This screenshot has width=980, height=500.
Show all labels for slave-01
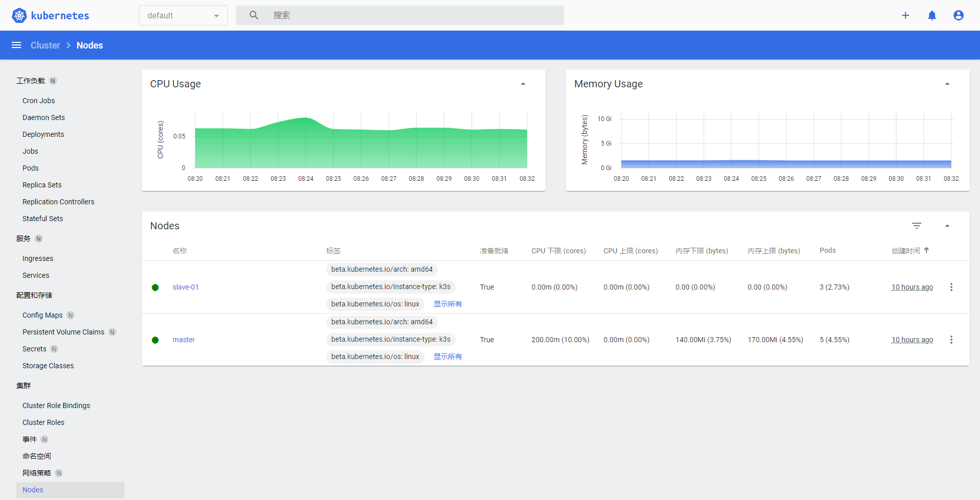click(448, 304)
